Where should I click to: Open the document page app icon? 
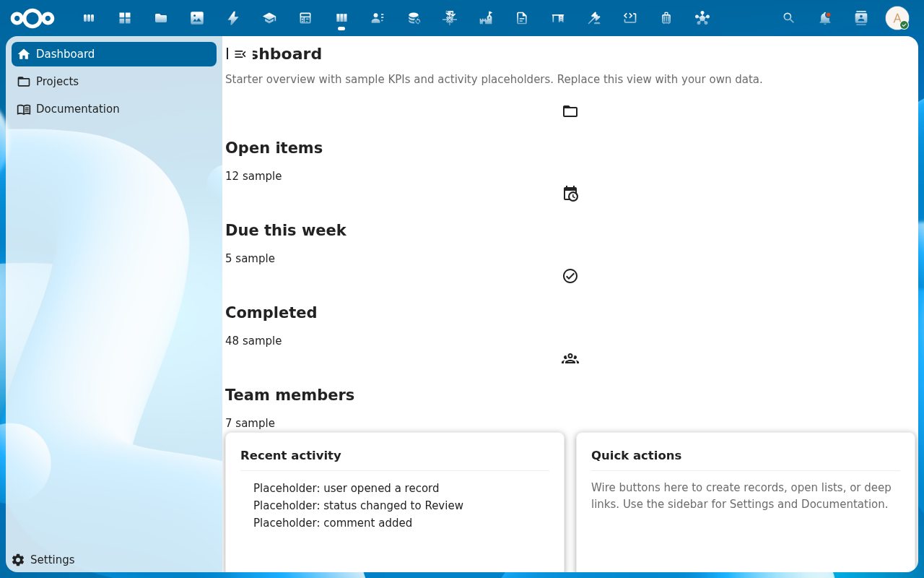point(522,18)
